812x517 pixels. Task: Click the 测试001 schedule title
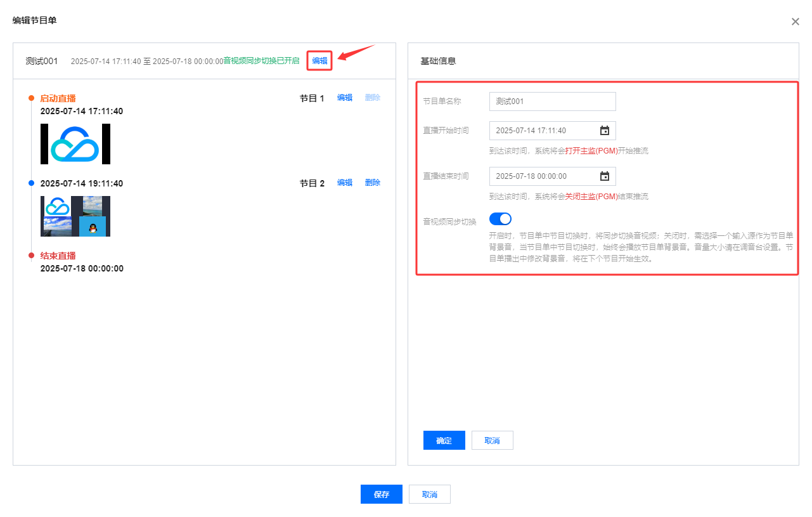42,61
